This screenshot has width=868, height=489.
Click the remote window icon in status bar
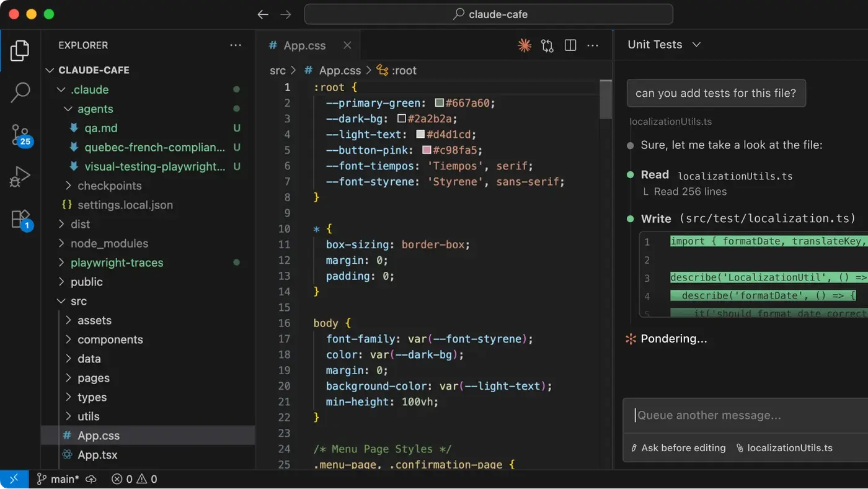14,479
